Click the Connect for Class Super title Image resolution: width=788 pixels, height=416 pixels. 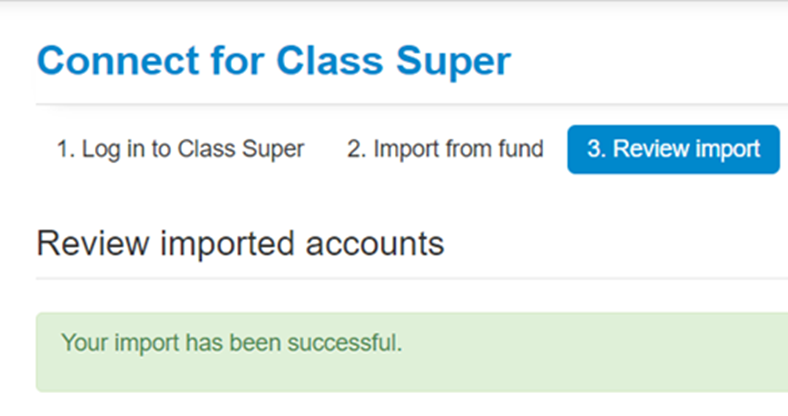pyautogui.click(x=273, y=61)
